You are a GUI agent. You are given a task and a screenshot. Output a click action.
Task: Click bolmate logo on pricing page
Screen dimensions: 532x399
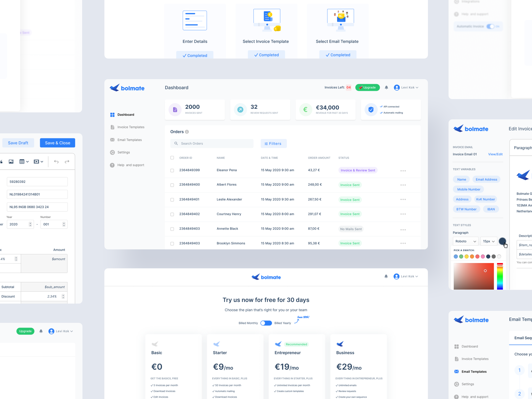pyautogui.click(x=266, y=277)
